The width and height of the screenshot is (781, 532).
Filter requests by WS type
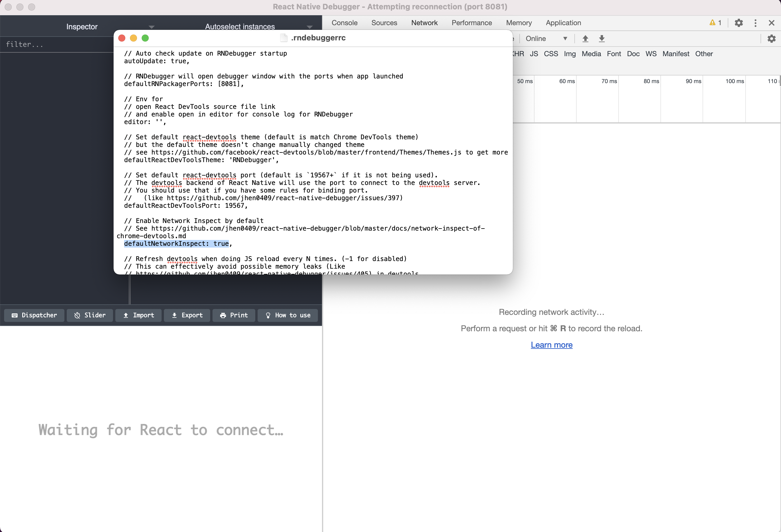[x=651, y=54]
